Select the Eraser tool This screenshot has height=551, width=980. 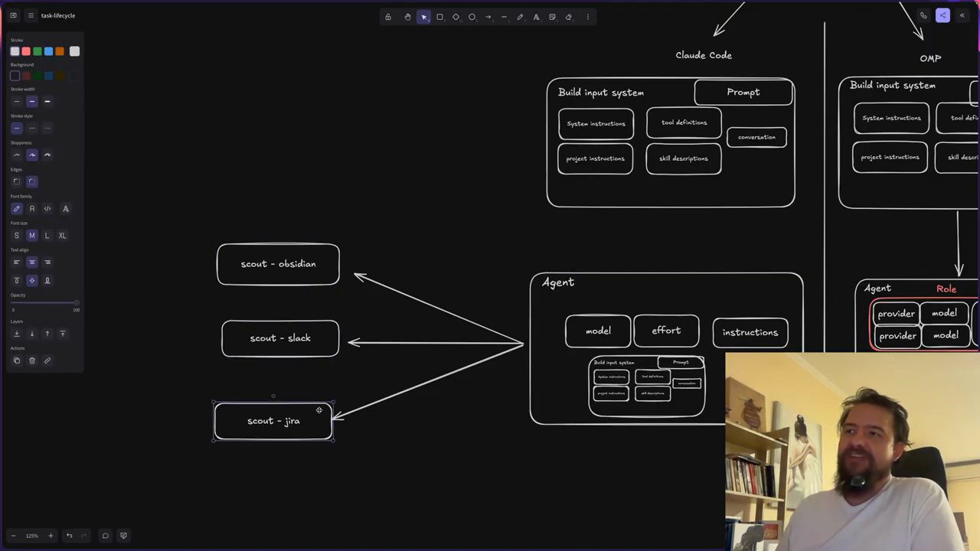(x=568, y=17)
